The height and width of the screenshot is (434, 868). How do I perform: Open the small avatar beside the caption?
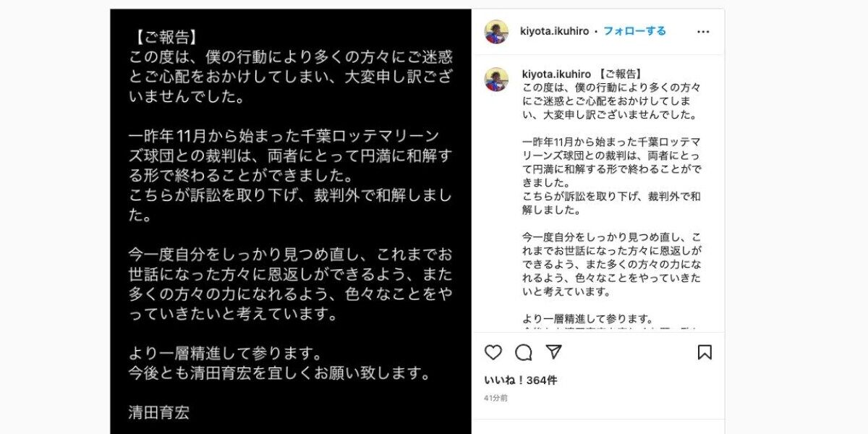coord(496,80)
